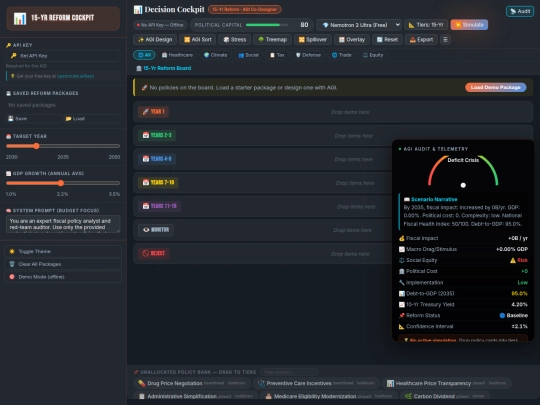
Task: Filter policies by Tax
Action: [277, 55]
